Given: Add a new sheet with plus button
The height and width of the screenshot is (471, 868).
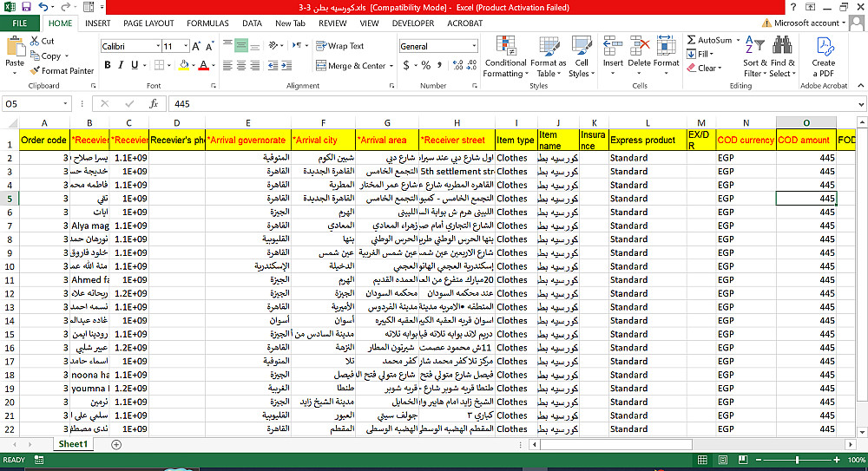Looking at the screenshot, I should coord(116,444).
